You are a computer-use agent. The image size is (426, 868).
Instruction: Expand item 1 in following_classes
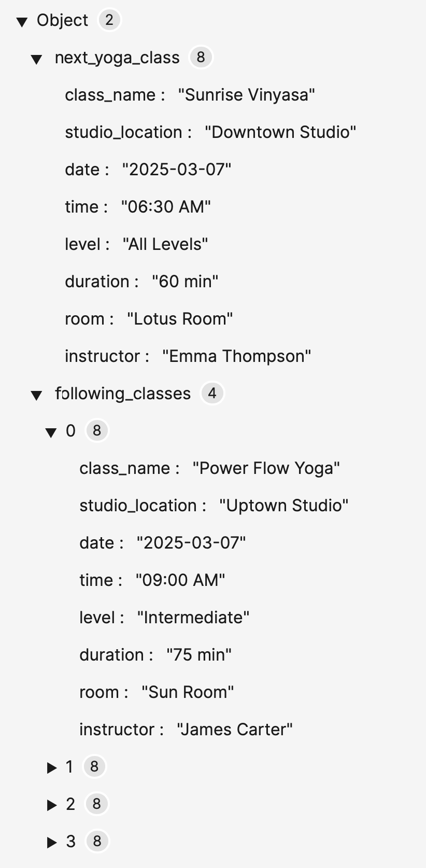click(x=51, y=767)
